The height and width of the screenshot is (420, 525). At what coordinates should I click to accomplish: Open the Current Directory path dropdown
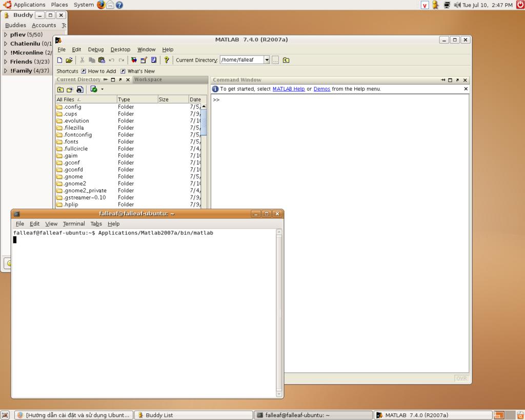pyautogui.click(x=267, y=60)
